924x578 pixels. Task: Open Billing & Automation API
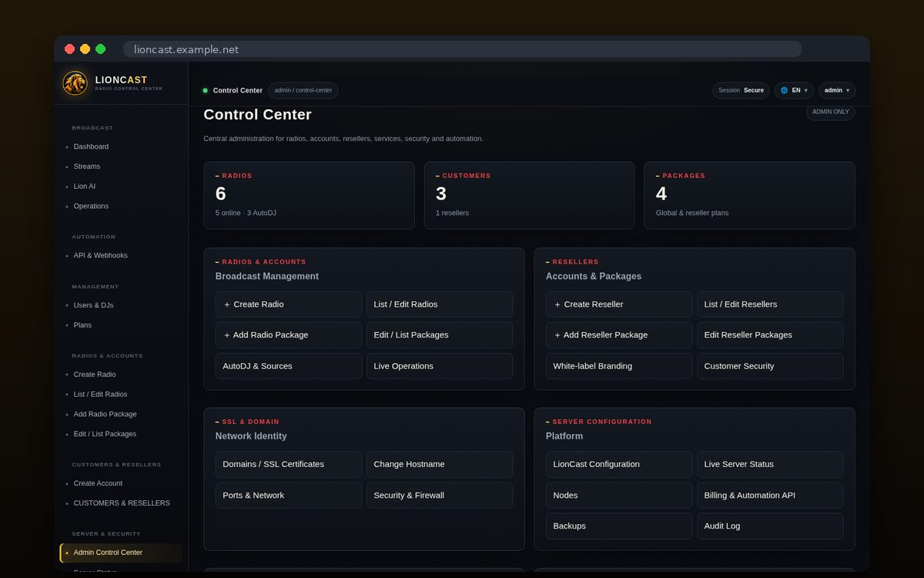(x=770, y=496)
